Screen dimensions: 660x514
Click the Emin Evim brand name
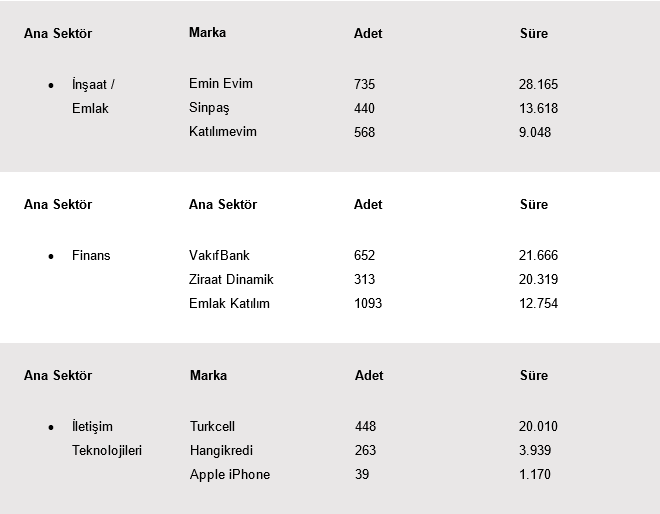[x=220, y=84]
